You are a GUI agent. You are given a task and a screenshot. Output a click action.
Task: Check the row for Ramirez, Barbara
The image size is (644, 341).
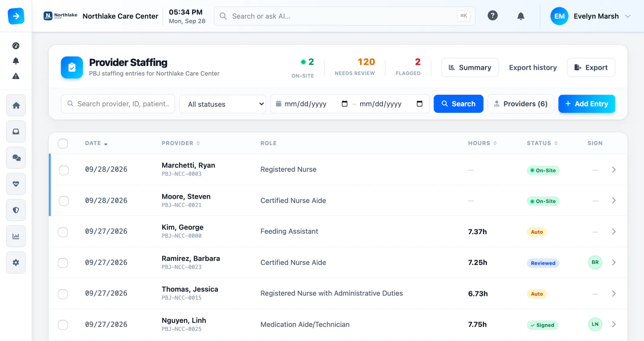click(63, 263)
